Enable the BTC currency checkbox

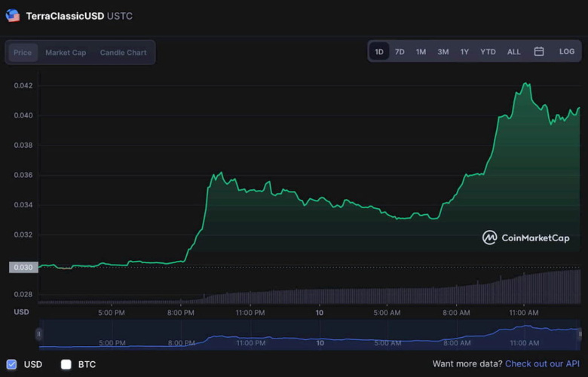tap(66, 364)
